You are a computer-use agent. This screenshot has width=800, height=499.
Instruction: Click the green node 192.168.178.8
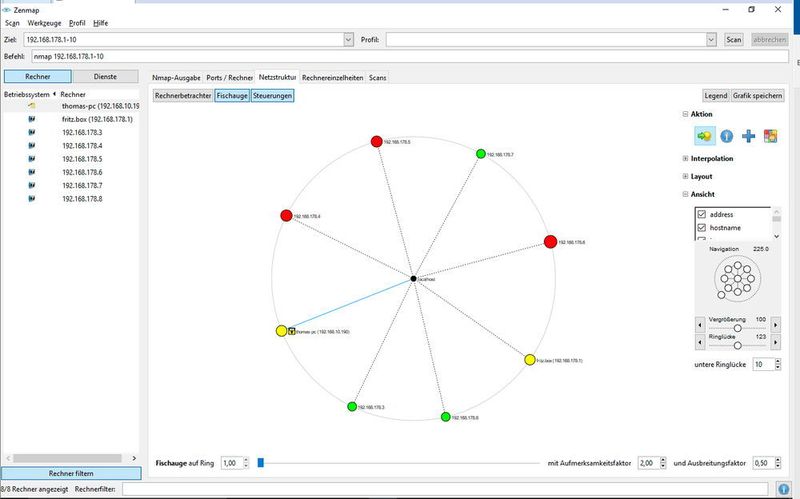tap(445, 417)
